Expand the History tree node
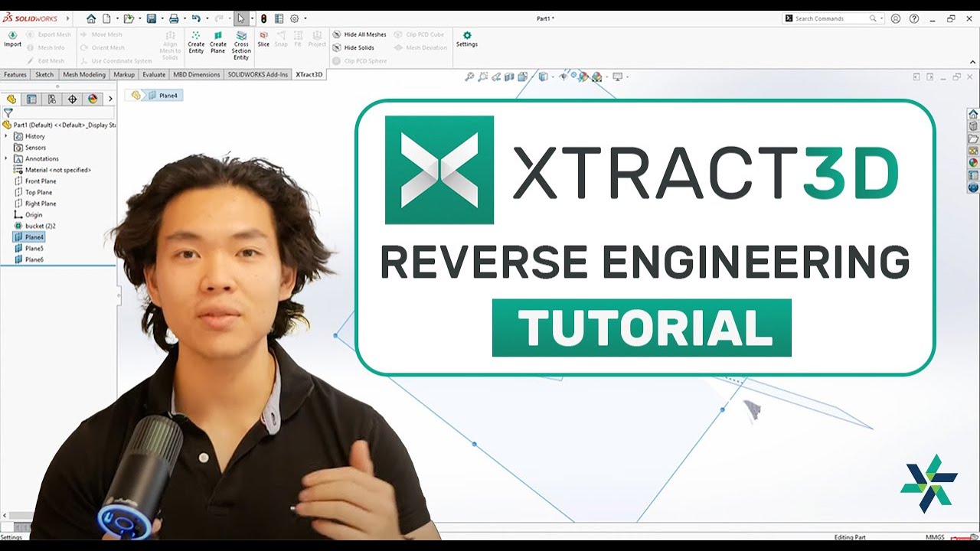This screenshot has height=551, width=980. tap(6, 136)
